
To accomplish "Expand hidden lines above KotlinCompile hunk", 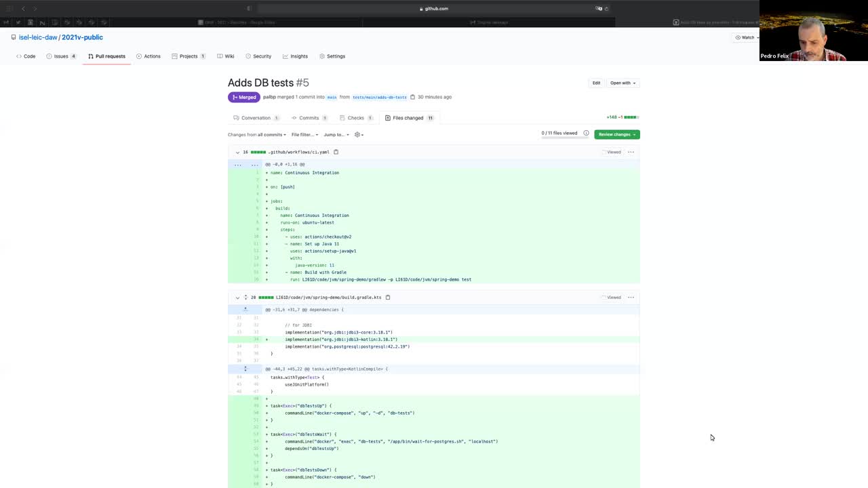I will [x=245, y=369].
